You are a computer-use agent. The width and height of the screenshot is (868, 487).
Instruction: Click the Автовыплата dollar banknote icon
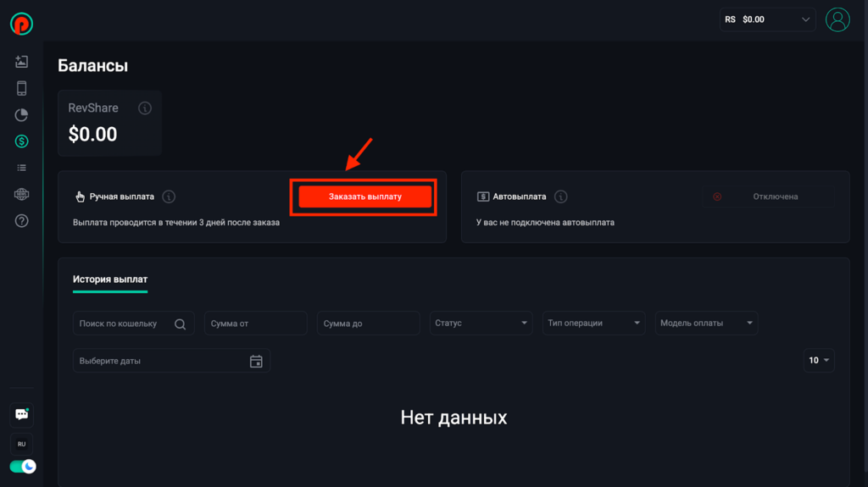pos(483,196)
